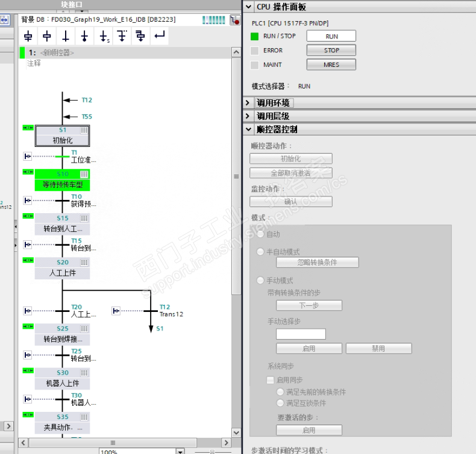This screenshot has height=454, width=476.
Task: Click the 下一步 button
Action: tap(308, 305)
